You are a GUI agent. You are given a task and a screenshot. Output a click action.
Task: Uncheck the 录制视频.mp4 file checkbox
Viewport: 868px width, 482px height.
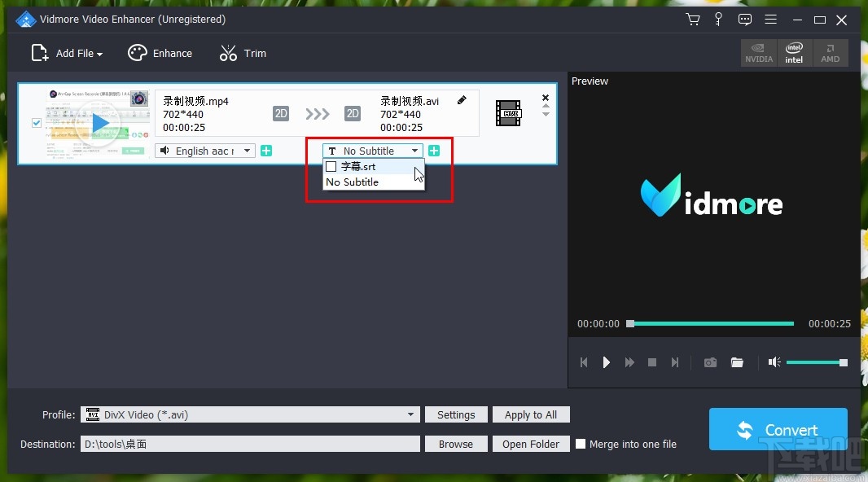coord(37,123)
